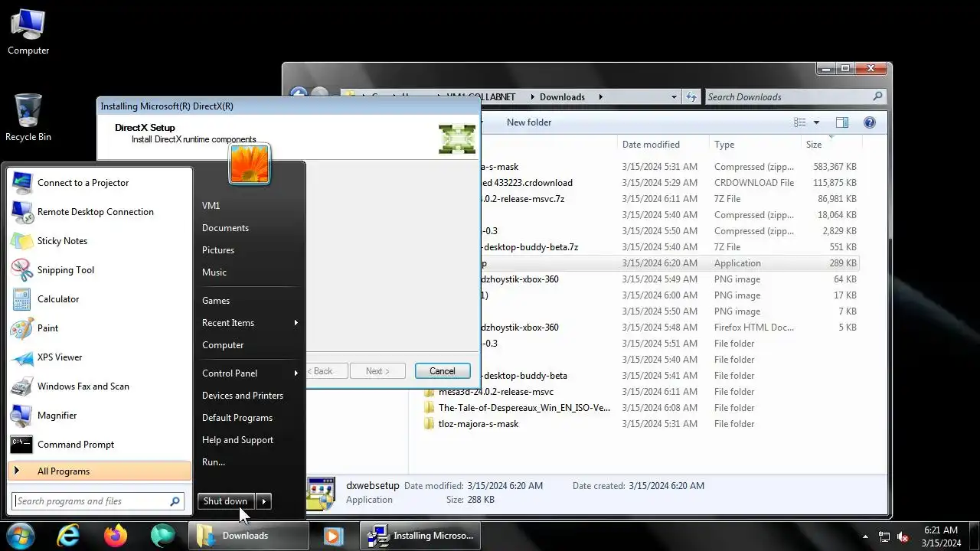The width and height of the screenshot is (980, 551).
Task: Sort by Size column header
Action: [x=814, y=145]
